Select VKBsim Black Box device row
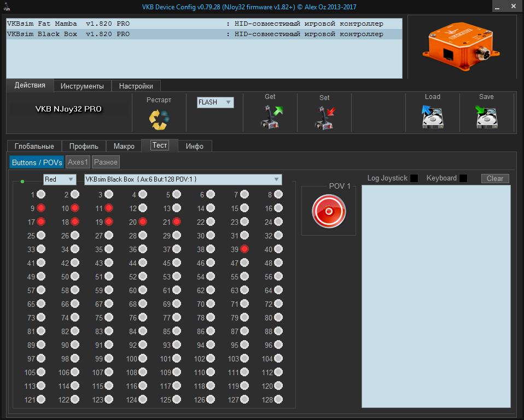 [204, 34]
